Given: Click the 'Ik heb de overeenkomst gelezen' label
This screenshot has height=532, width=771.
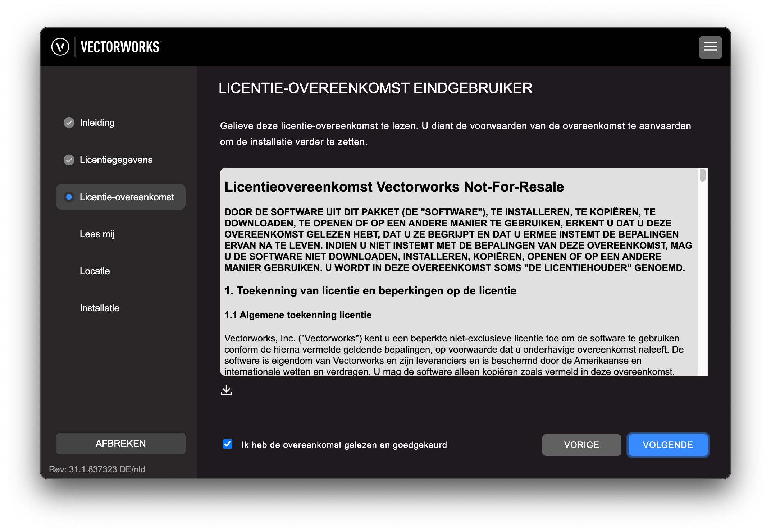Looking at the screenshot, I should (x=344, y=445).
